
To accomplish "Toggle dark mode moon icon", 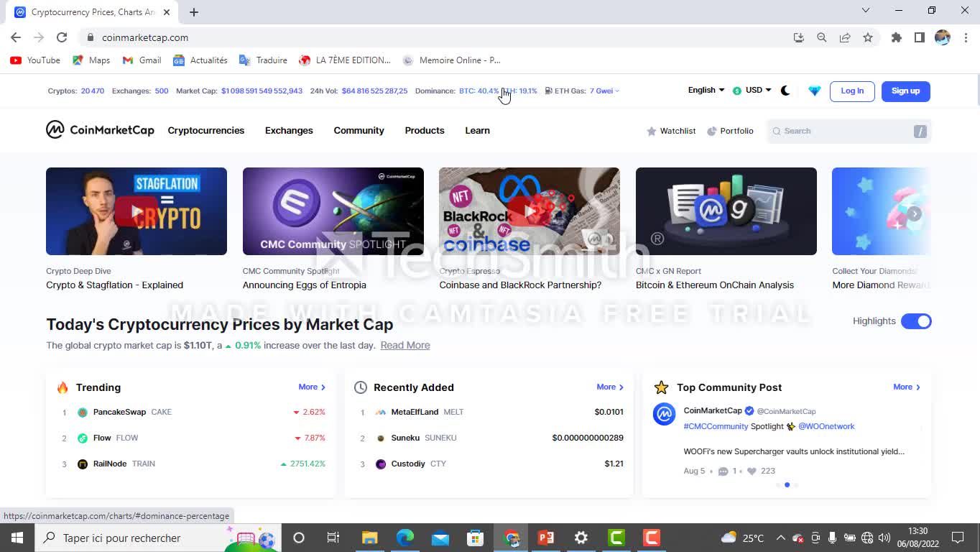I will coord(785,91).
